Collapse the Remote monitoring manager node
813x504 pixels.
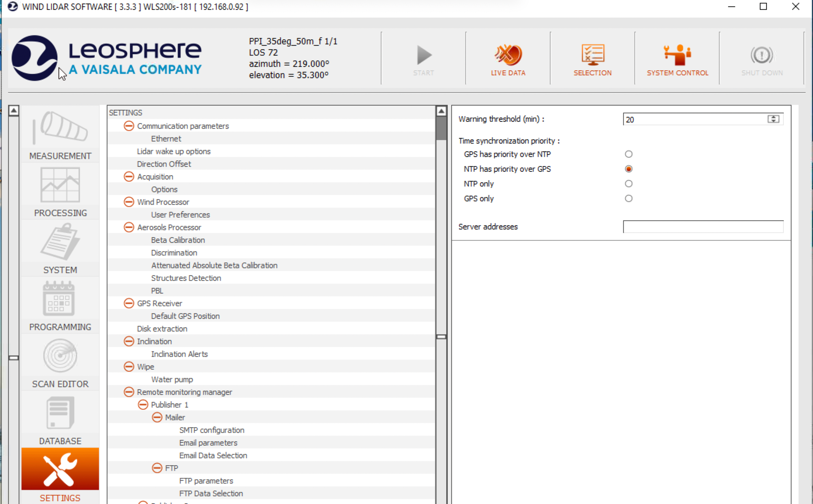tap(129, 392)
